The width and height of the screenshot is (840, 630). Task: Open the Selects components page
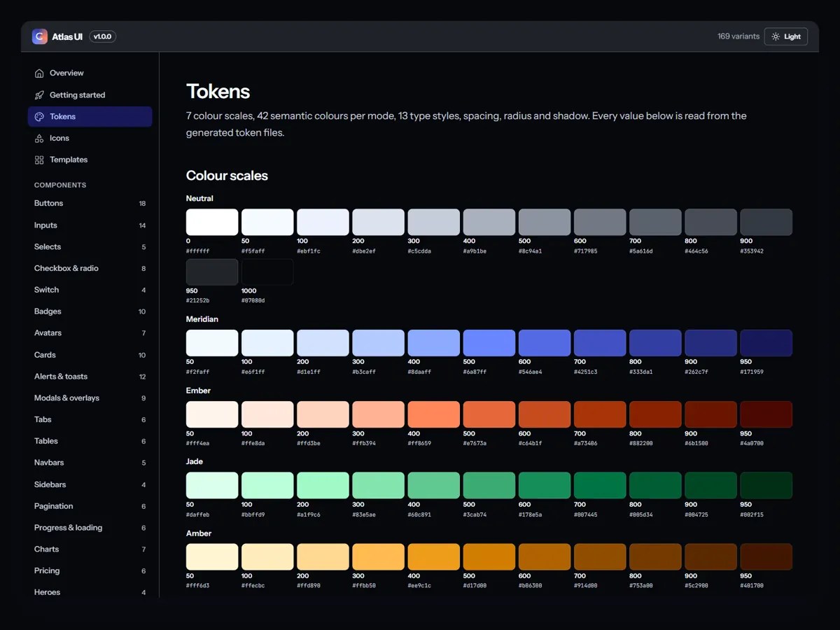[90, 246]
